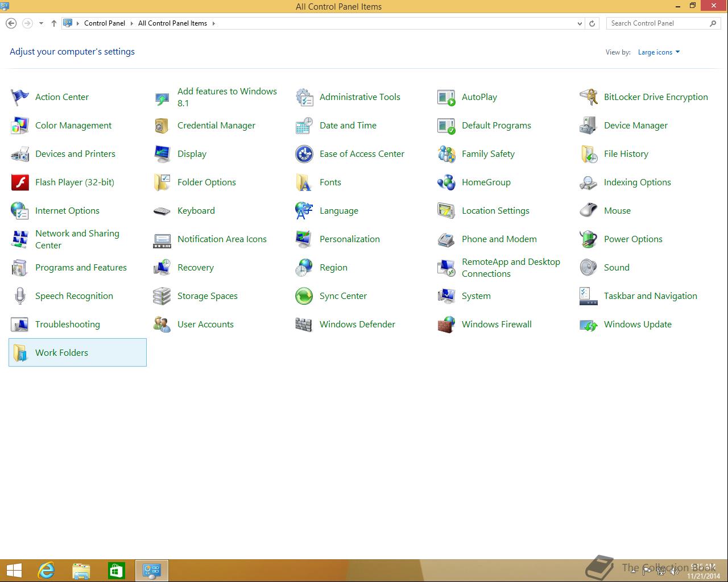
Task: Launch Internet Explorer from the taskbar
Action: click(x=46, y=571)
